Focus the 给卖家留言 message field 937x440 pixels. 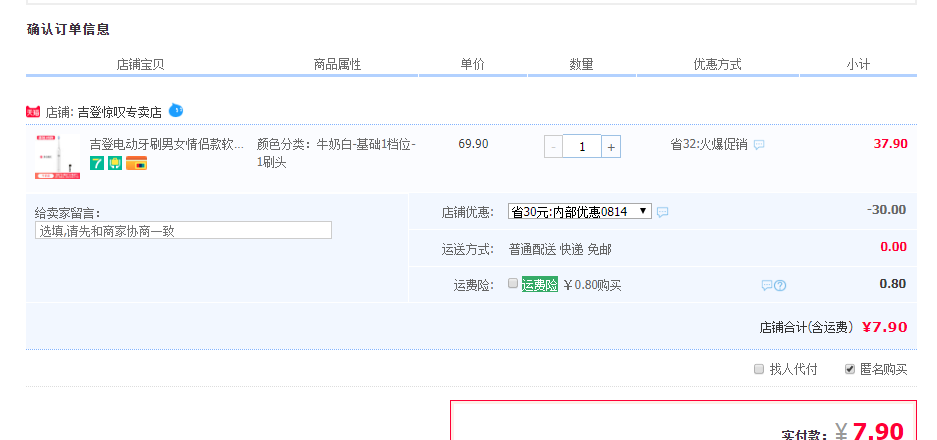[183, 230]
